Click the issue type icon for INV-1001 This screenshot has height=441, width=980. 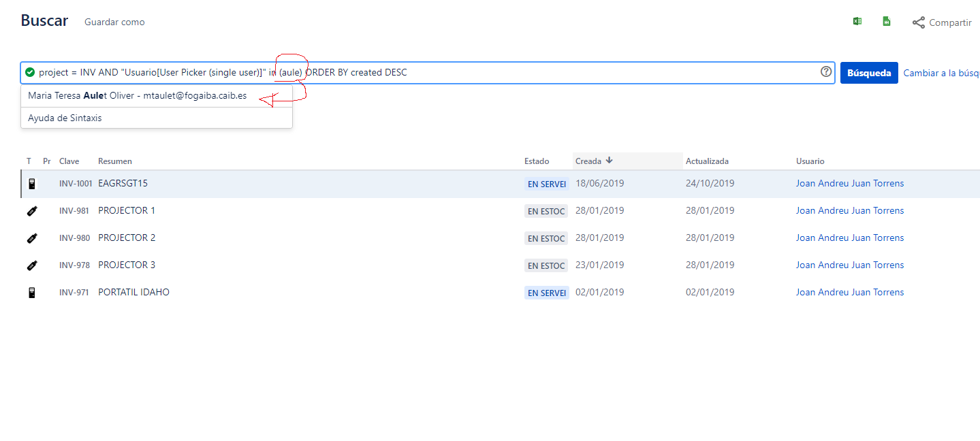coord(31,183)
